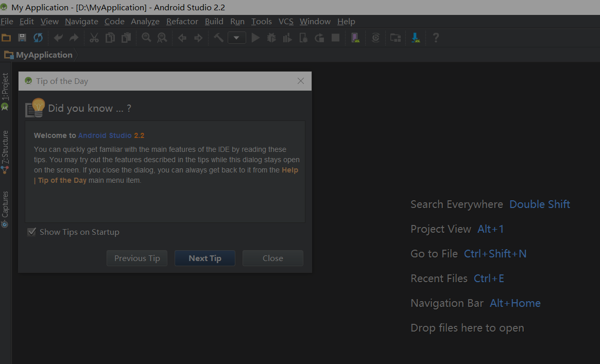Uncheck Show Tips on Startup

[32, 232]
